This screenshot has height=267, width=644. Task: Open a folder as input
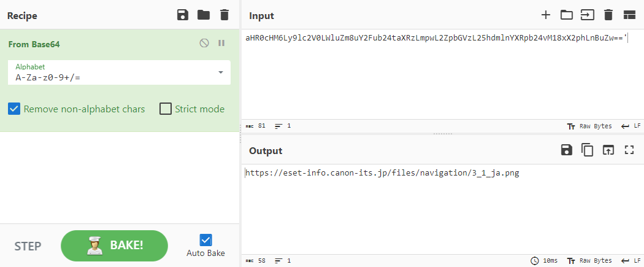pos(566,15)
